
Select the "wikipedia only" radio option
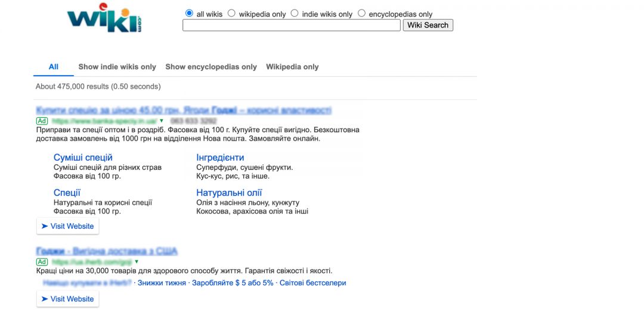coord(232,13)
